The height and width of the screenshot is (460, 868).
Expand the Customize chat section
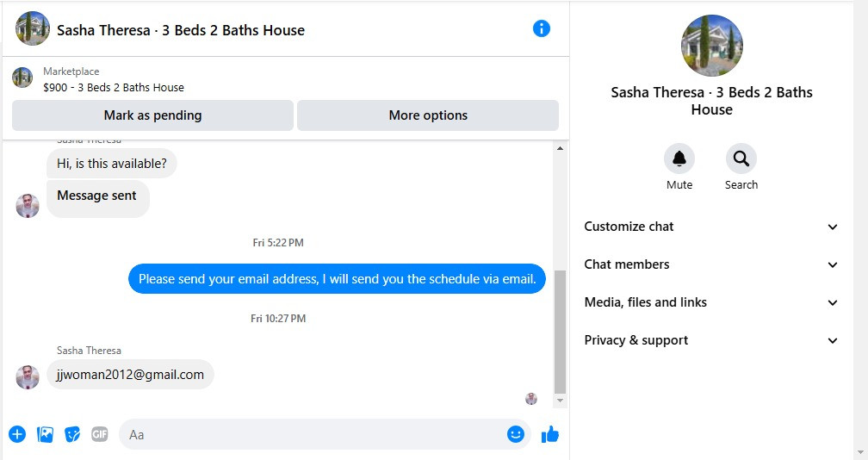(x=710, y=227)
